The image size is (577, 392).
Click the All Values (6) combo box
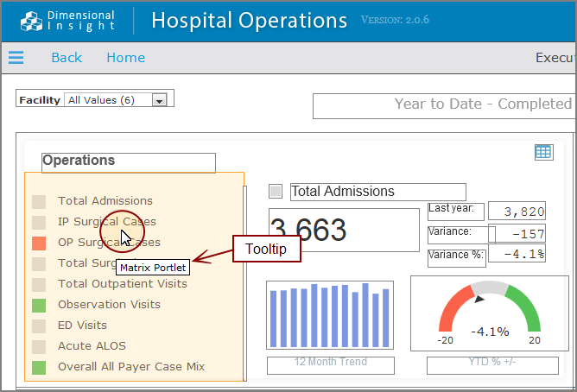pos(116,100)
